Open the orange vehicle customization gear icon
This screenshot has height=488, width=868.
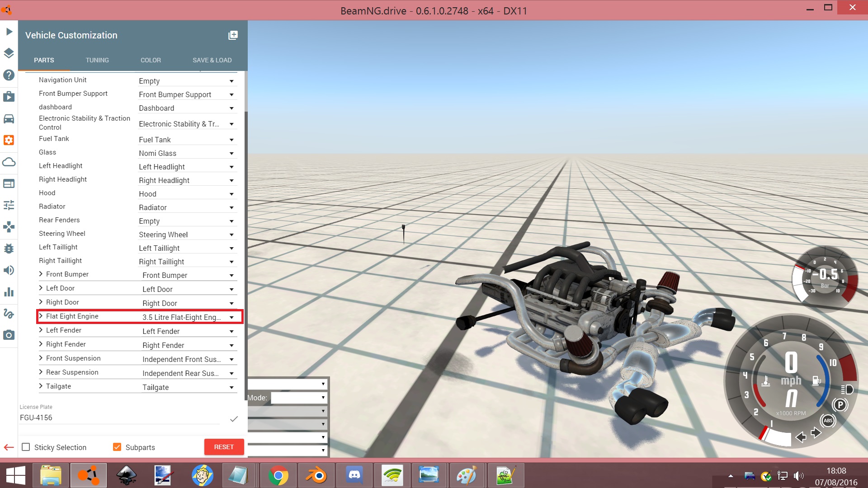click(x=9, y=140)
